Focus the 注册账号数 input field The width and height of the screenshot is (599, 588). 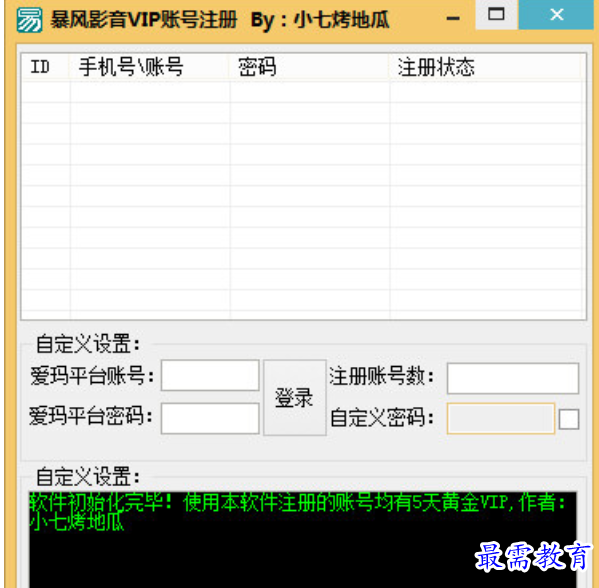pos(513,378)
